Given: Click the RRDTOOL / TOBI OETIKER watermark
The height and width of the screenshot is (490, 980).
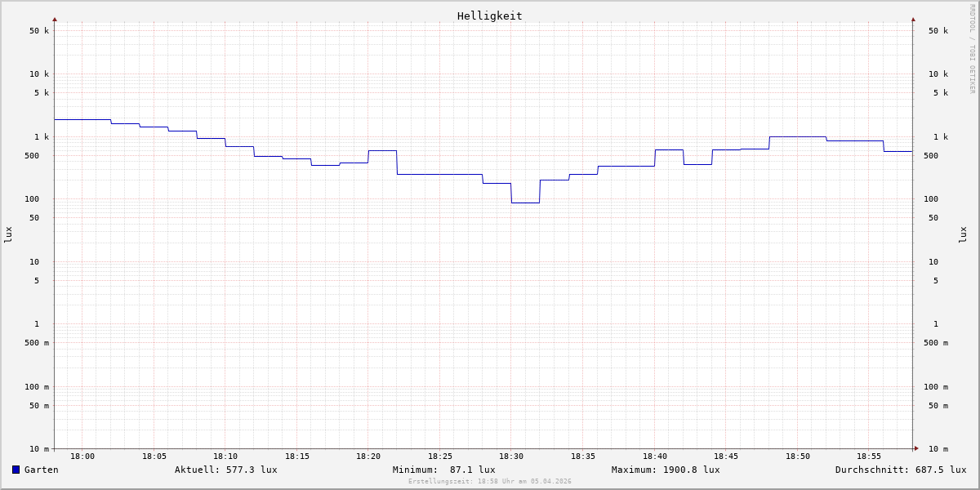Looking at the screenshot, I should 972,49.
